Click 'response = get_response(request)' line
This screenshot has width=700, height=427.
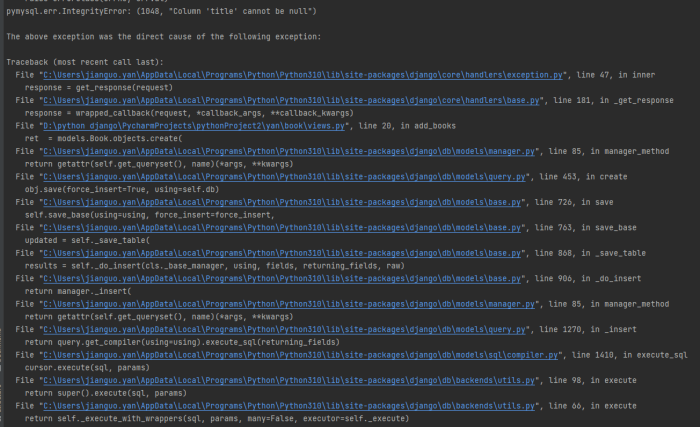point(99,88)
